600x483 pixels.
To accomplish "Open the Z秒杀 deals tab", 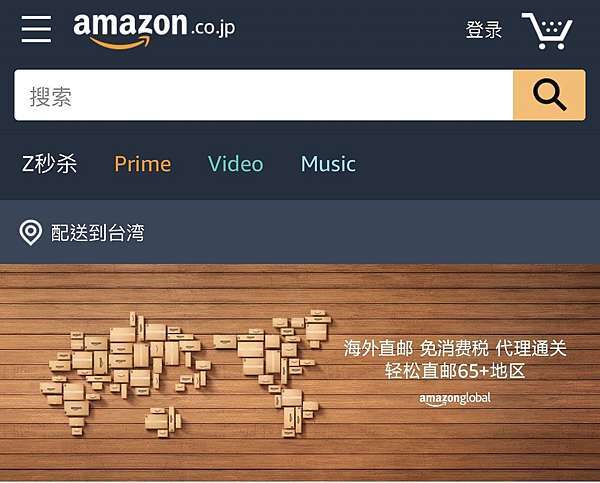I will 49,164.
